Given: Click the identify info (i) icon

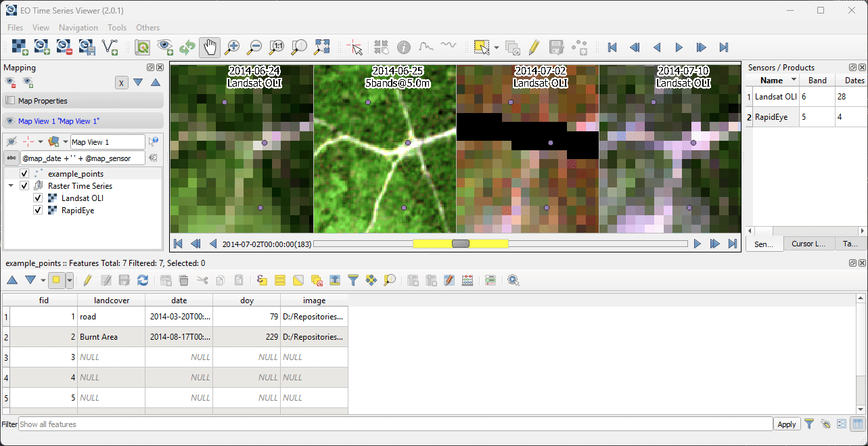Looking at the screenshot, I should (404, 47).
